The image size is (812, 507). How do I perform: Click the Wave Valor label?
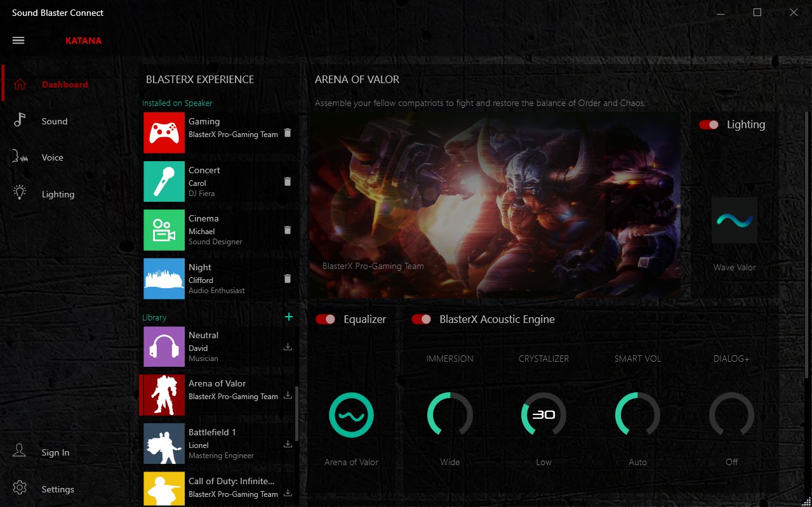[x=735, y=267]
